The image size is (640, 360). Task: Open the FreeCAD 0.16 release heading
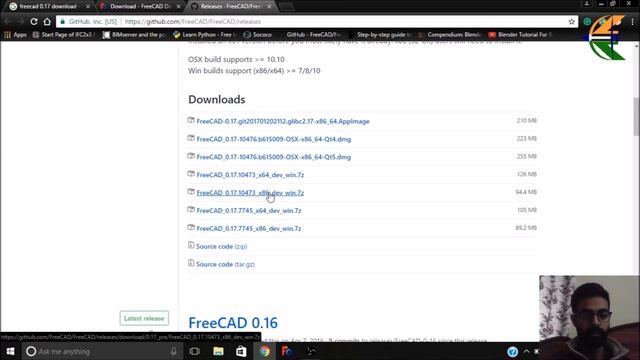pyautogui.click(x=233, y=323)
